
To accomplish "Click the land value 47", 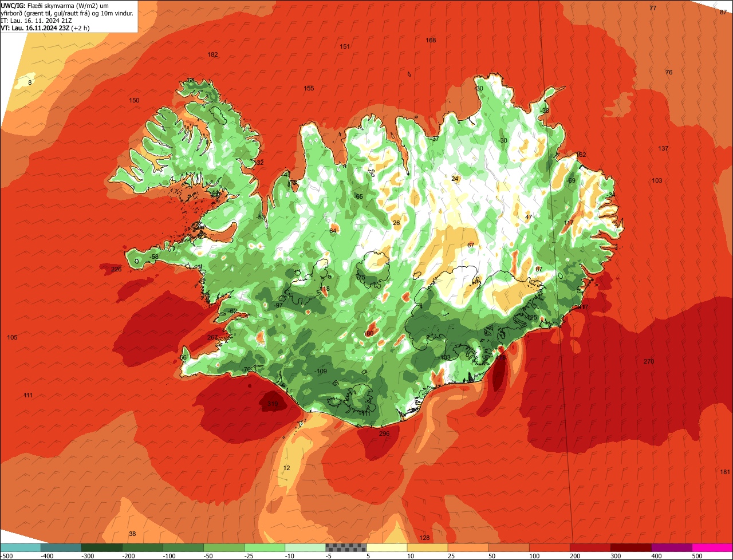I will pos(529,217).
